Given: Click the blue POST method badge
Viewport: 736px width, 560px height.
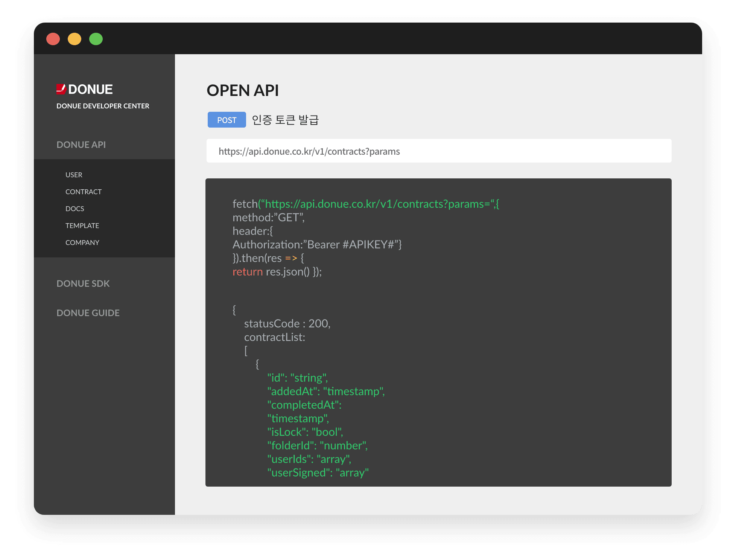Looking at the screenshot, I should [x=227, y=120].
